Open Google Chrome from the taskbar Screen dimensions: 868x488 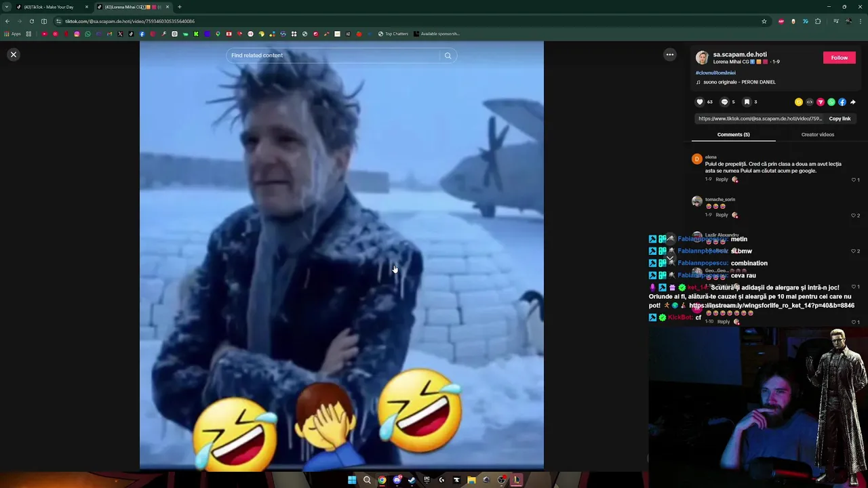tap(382, 480)
